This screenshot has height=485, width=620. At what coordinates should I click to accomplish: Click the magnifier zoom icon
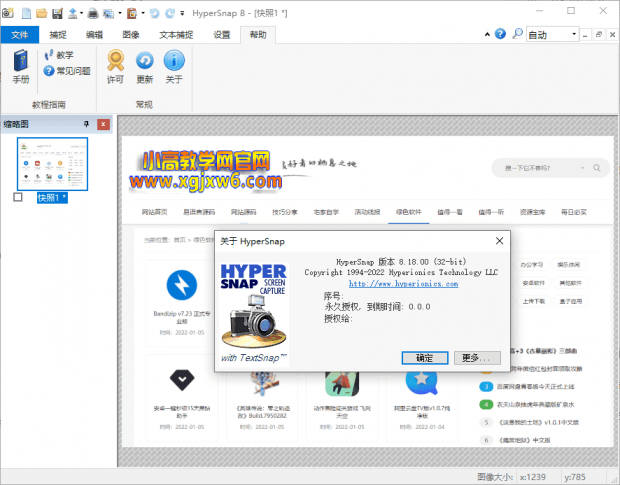tap(517, 34)
